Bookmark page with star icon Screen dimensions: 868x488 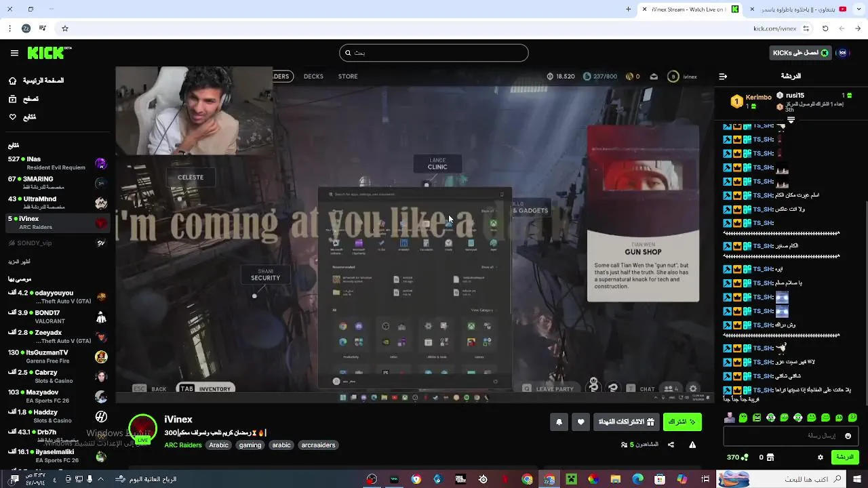click(65, 28)
